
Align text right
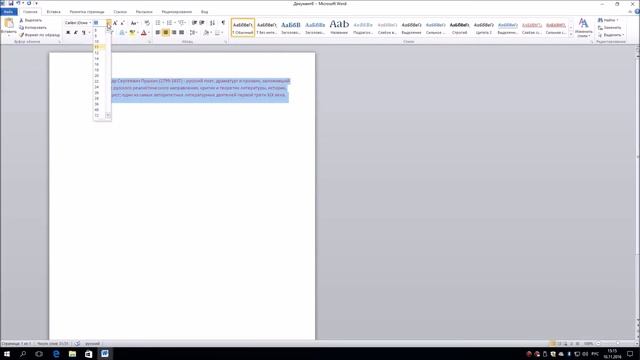click(174, 32)
